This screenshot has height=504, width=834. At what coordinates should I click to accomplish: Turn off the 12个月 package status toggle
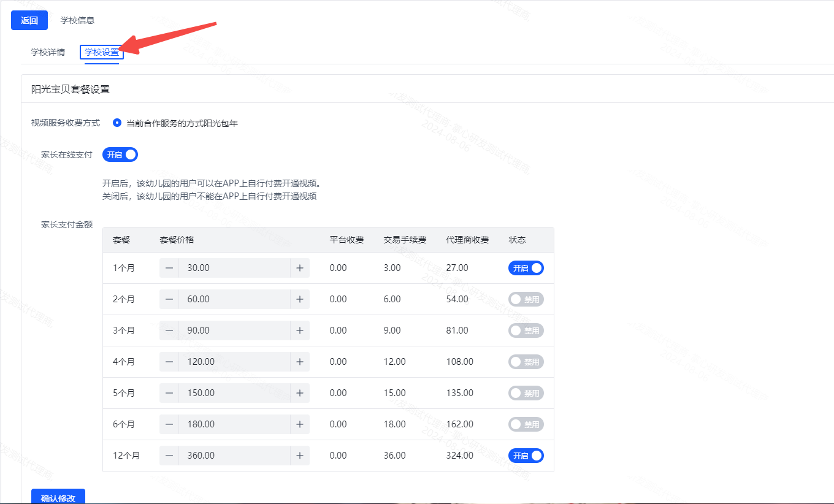click(x=526, y=456)
